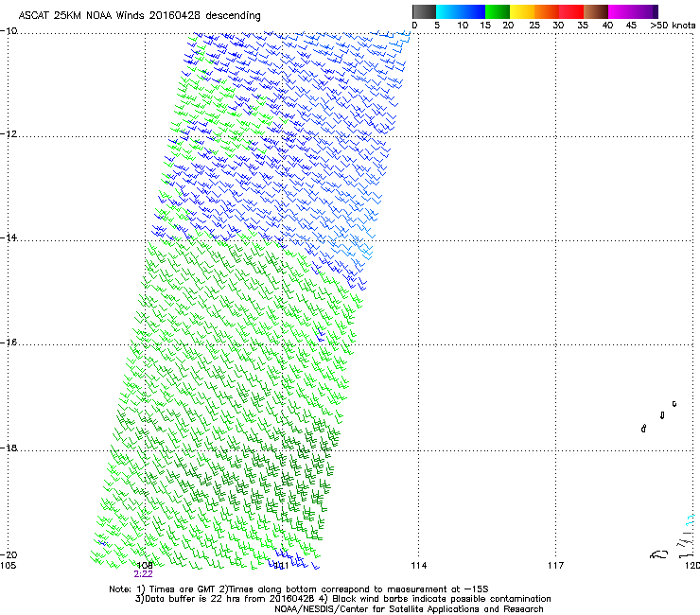Click the '105' longitude axis label
The height and width of the screenshot is (615, 700).
pos(8,566)
